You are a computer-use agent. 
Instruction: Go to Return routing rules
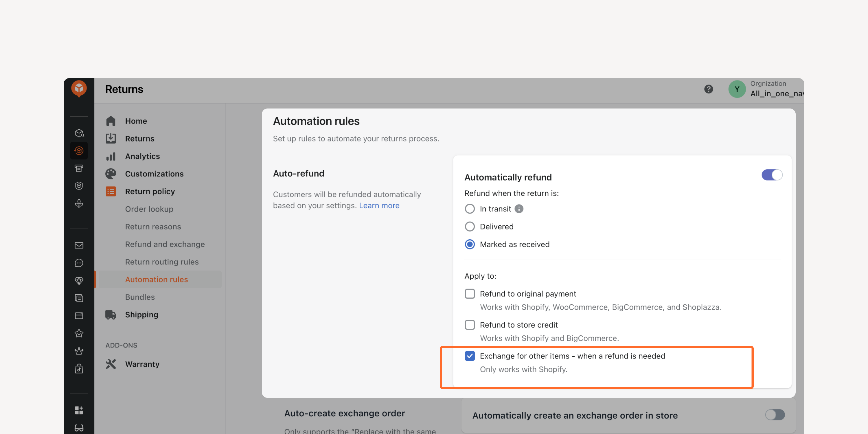tap(162, 262)
